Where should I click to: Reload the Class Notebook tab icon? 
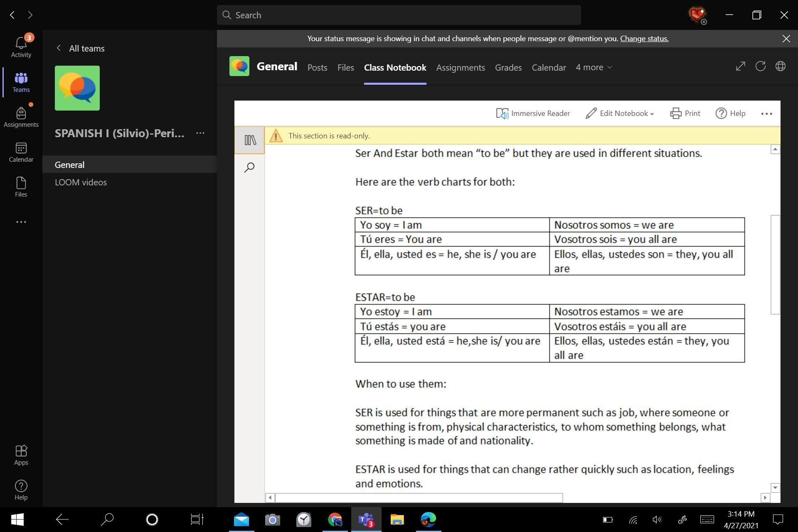760,66
